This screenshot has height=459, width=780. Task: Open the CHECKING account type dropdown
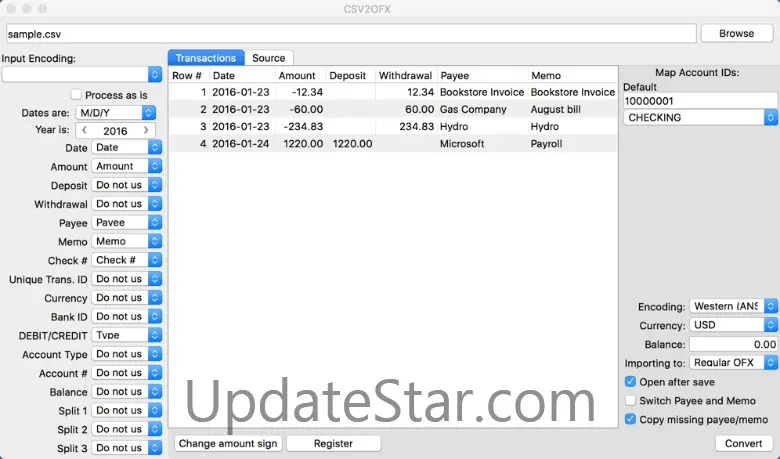700,117
